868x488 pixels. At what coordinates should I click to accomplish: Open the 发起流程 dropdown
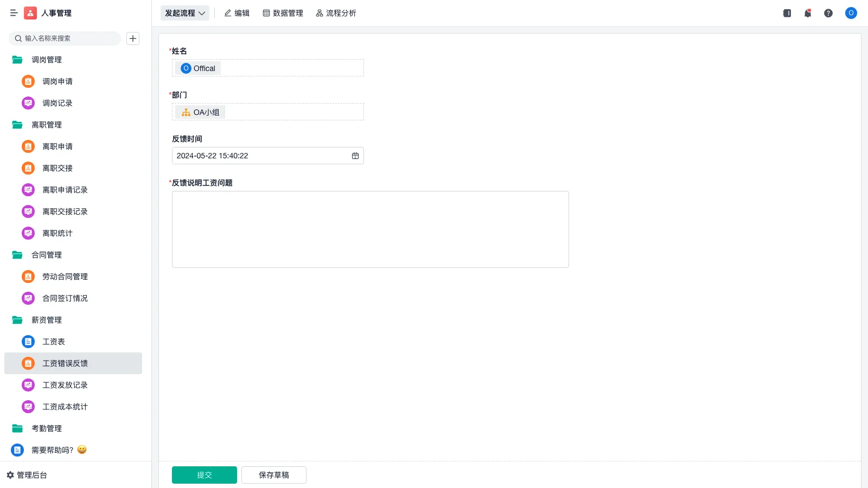185,13
